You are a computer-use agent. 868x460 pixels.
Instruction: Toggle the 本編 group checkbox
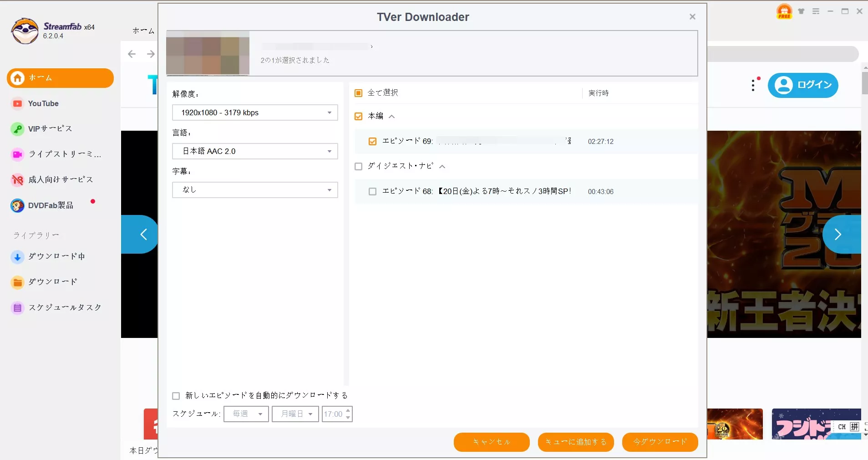358,116
